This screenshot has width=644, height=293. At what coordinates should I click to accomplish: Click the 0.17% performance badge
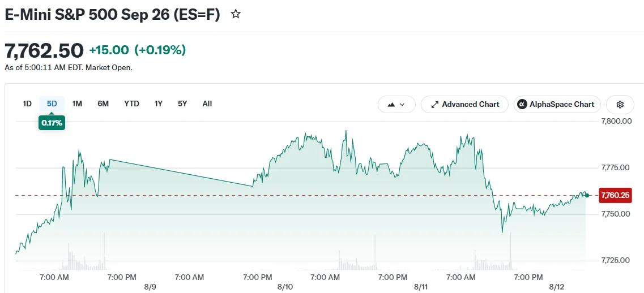pos(52,123)
